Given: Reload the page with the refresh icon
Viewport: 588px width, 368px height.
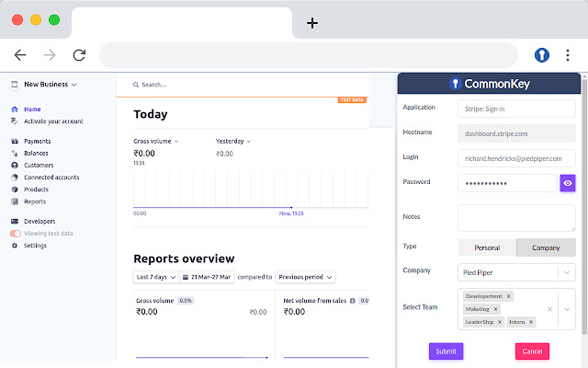Looking at the screenshot, I should click(79, 55).
